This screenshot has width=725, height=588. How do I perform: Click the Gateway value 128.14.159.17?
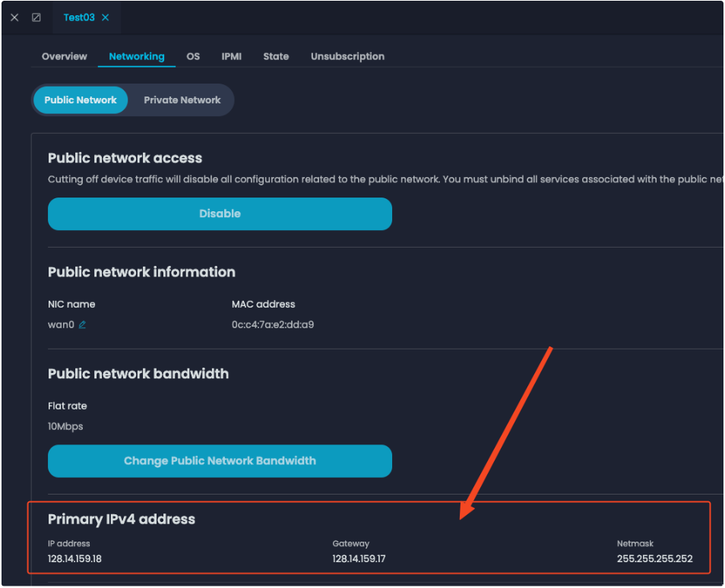coord(359,559)
